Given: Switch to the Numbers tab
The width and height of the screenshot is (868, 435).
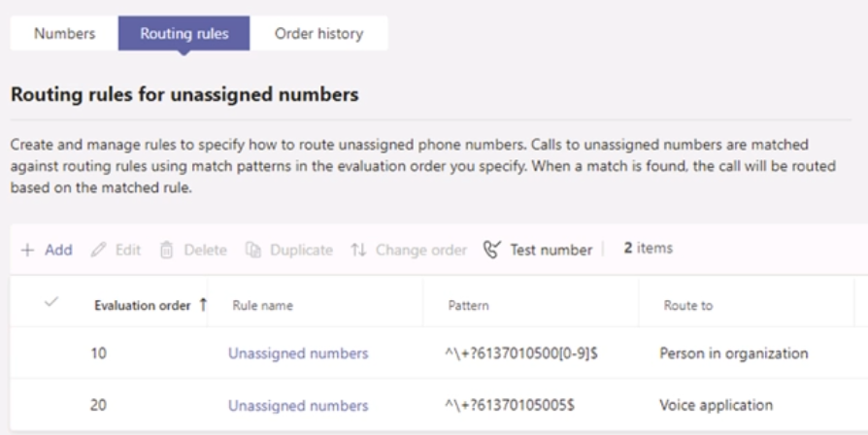Looking at the screenshot, I should pyautogui.click(x=64, y=34).
